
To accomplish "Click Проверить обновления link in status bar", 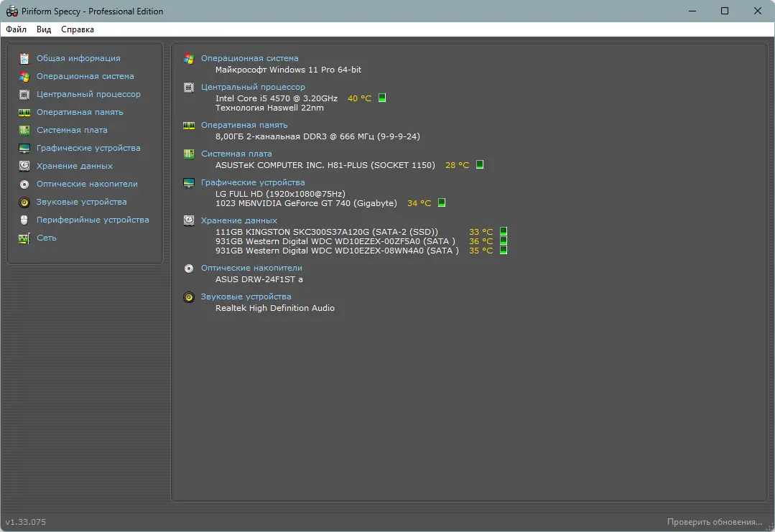I will [715, 522].
